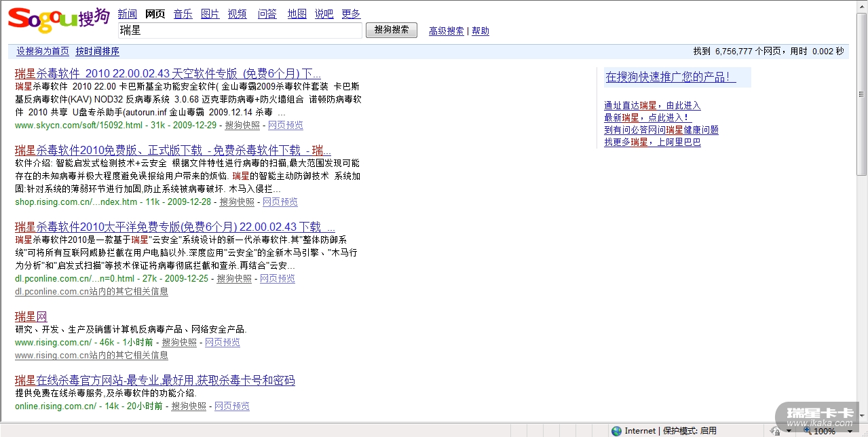Screen dimensions: 868x437
Task: Click the Internet zone globe icon
Action: click(x=616, y=431)
